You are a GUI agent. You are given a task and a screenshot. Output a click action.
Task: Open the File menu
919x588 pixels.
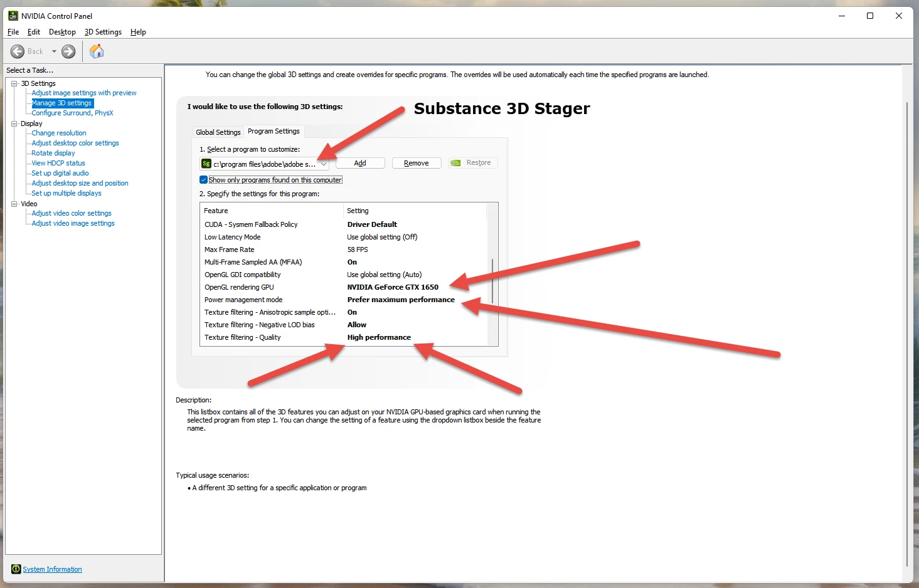(13, 32)
